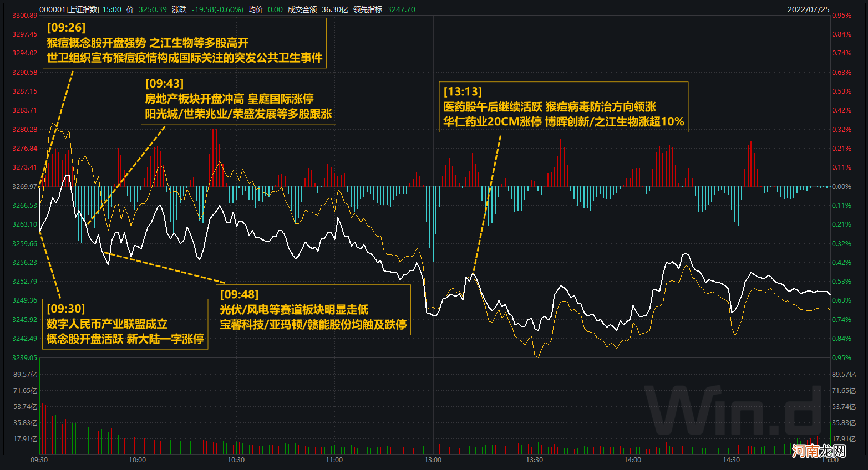Click the red 0.53% percentage axis label
Image resolution: width=868 pixels, height=470 pixels.
point(841,91)
